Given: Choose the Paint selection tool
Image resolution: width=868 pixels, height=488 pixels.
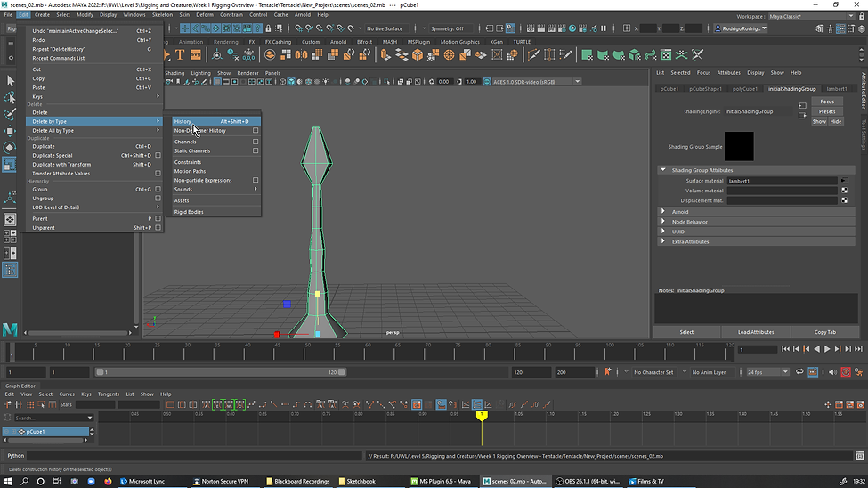Looking at the screenshot, I should (x=10, y=114).
